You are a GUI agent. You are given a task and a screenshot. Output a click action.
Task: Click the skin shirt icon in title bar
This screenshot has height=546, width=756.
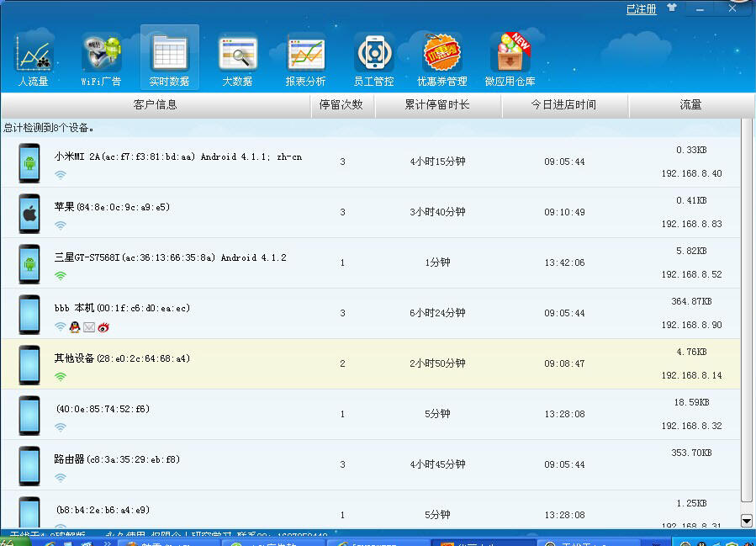(672, 8)
